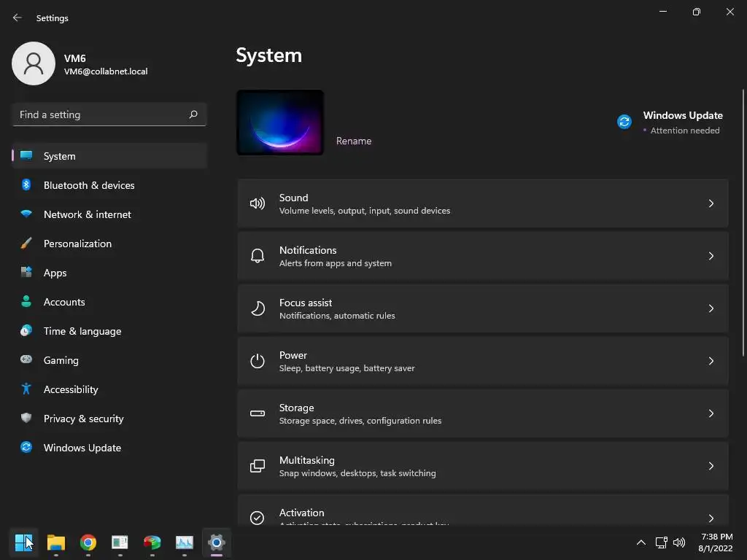Image resolution: width=747 pixels, height=560 pixels.
Task: Click the Accounts person icon in sidebar
Action: 26,301
